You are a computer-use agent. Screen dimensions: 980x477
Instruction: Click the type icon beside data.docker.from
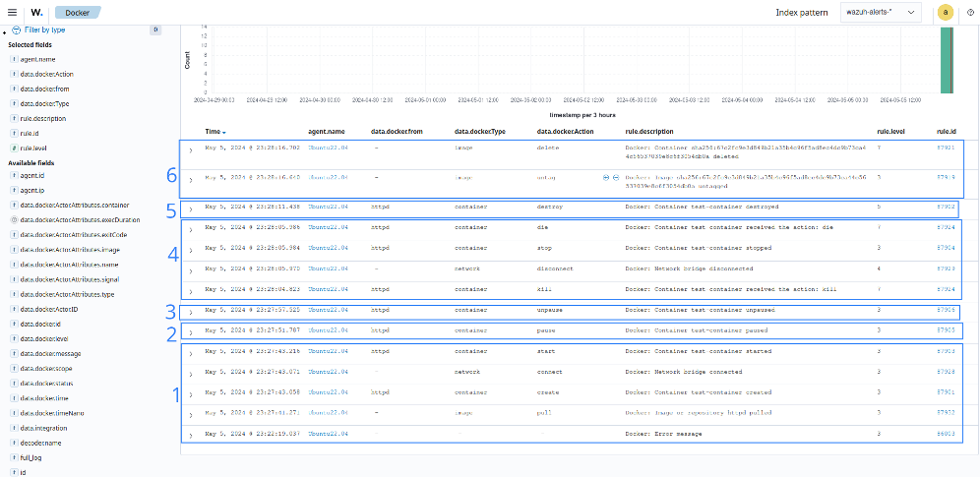[14, 89]
